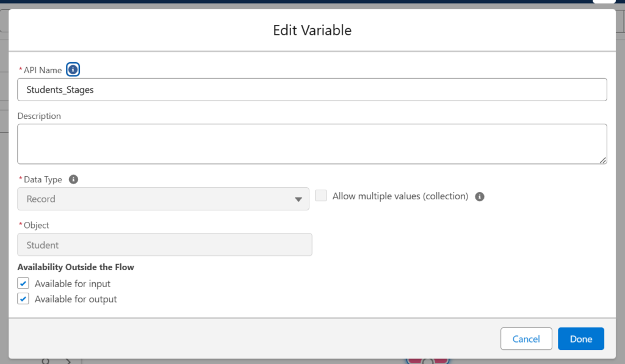Click inside the Description text area
This screenshot has width=625, height=364.
pos(312,143)
